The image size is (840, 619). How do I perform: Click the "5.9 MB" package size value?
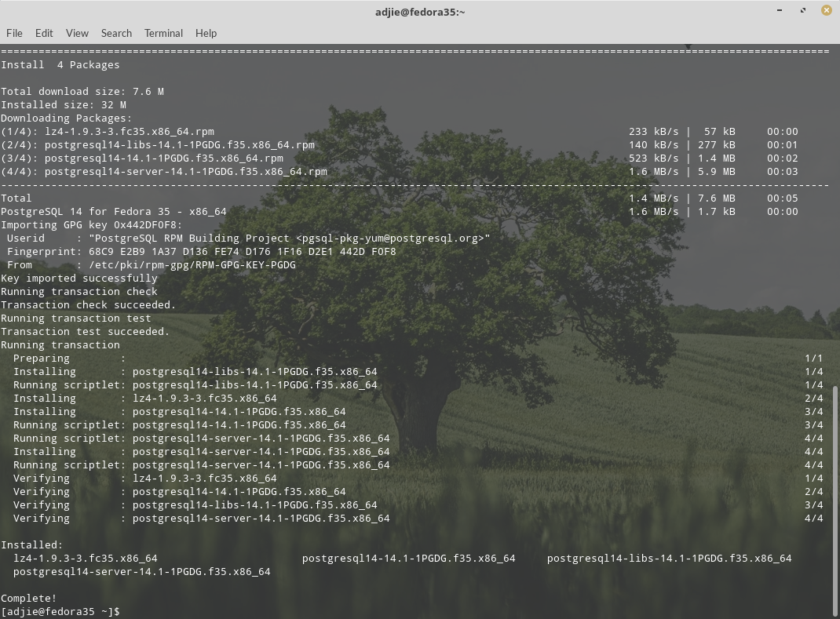click(x=717, y=172)
